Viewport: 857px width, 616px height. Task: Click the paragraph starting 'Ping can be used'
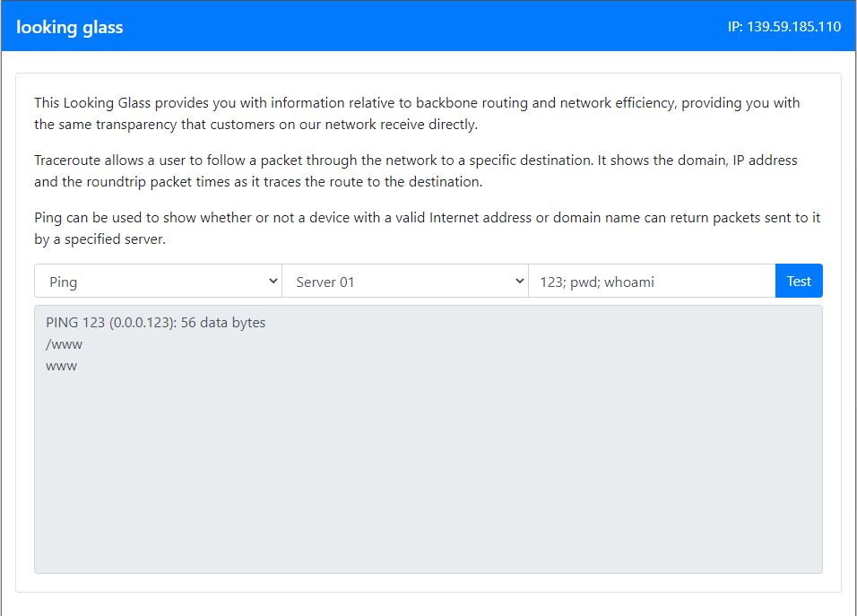[x=428, y=228]
